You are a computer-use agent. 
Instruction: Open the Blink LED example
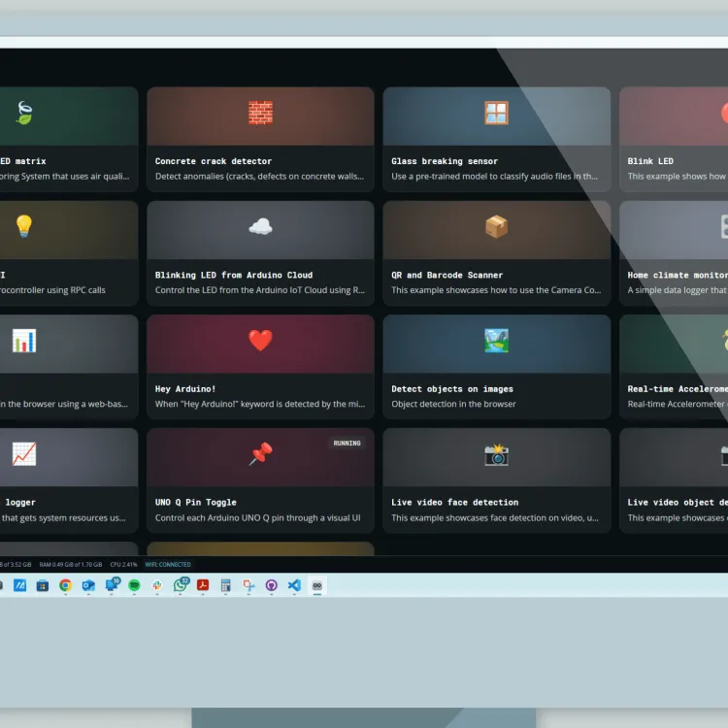tap(674, 139)
